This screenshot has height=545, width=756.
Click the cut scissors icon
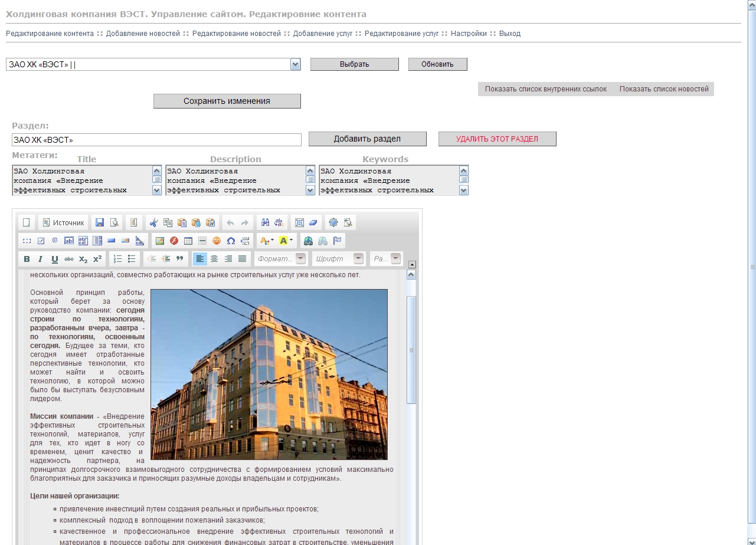pos(153,222)
